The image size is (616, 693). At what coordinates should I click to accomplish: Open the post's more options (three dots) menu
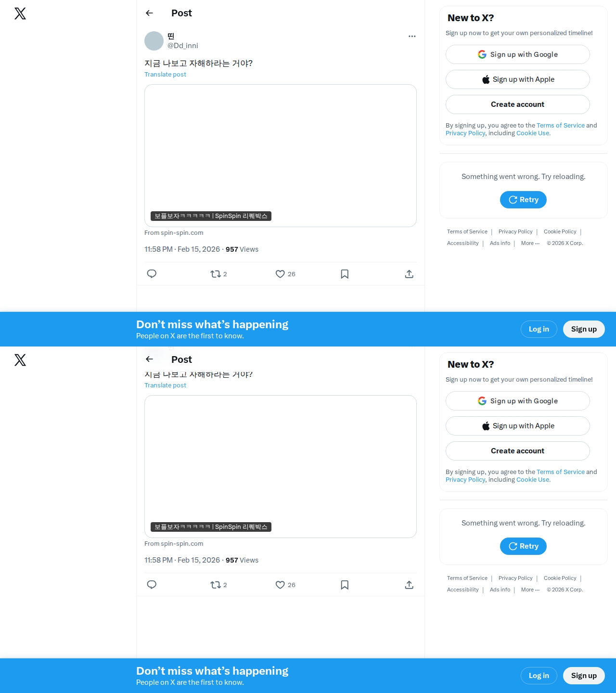[x=412, y=36]
